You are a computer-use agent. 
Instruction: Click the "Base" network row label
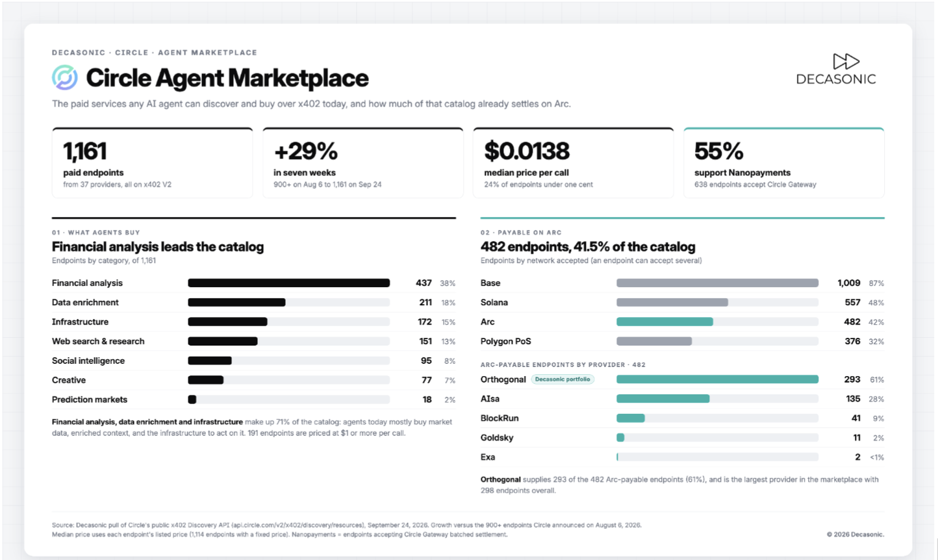coord(490,283)
